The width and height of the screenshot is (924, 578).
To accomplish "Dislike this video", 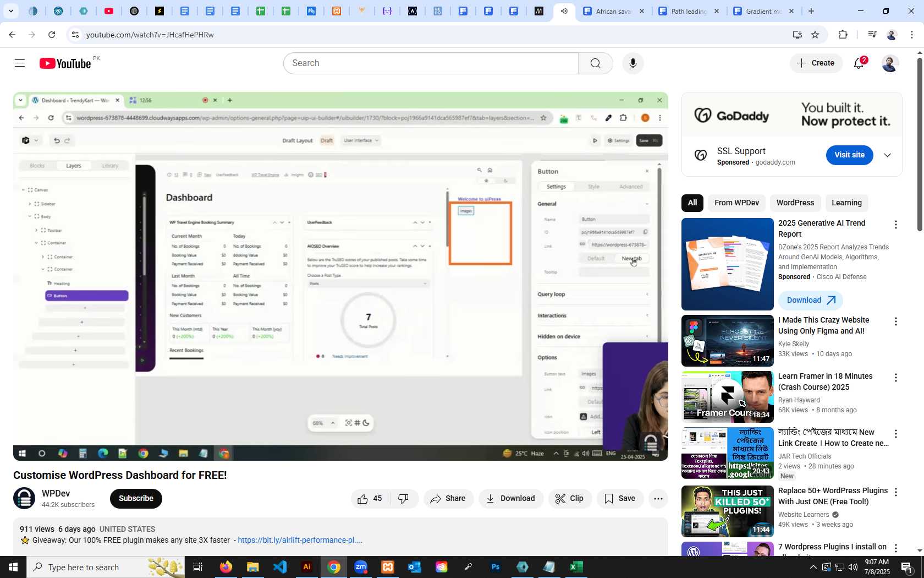I will coord(404,499).
